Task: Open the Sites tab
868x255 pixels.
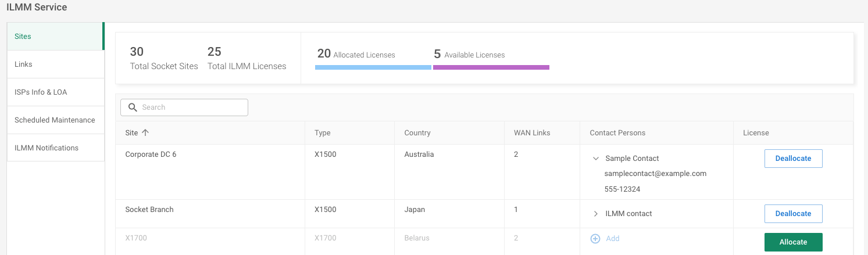Action: click(x=55, y=37)
